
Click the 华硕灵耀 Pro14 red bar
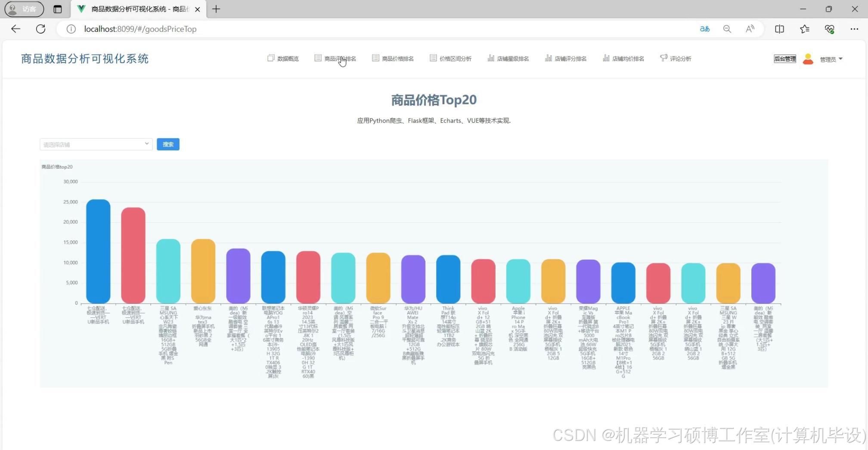point(308,277)
